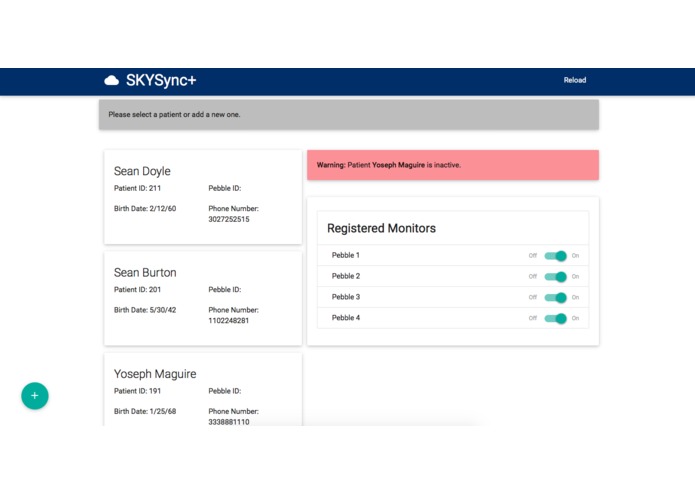Click the Reload link in header

(x=575, y=80)
